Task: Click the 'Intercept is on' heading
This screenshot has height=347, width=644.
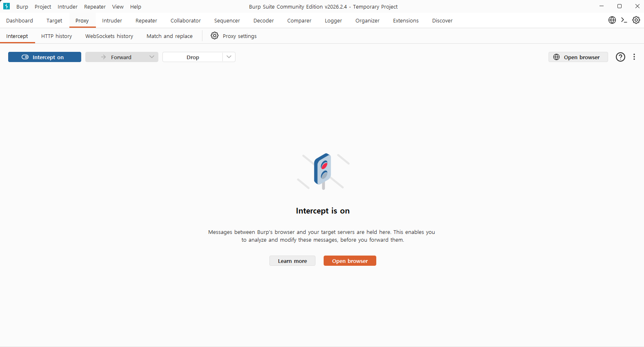Action: click(x=323, y=211)
